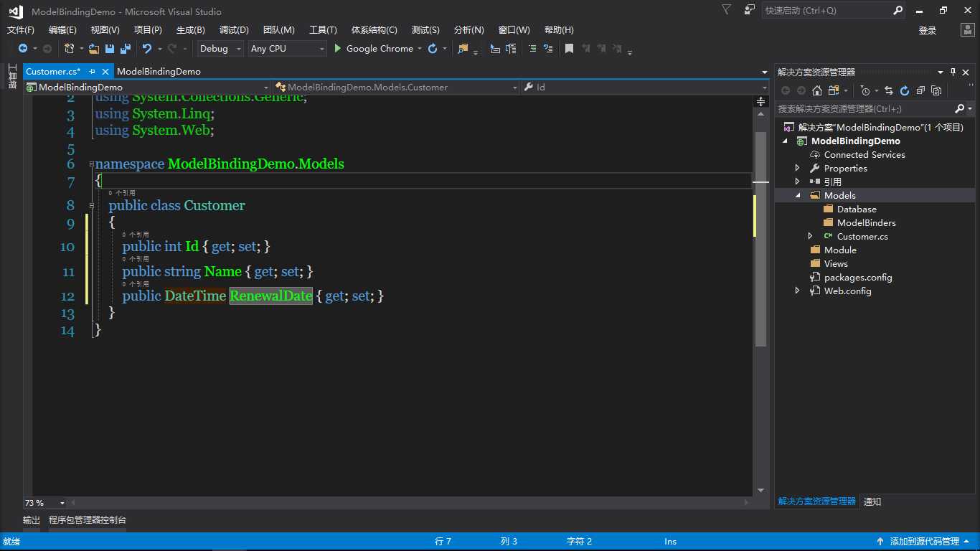Viewport: 980px width, 551px height.
Task: Click the Visual Studio logo in the title bar
Action: [x=15, y=11]
